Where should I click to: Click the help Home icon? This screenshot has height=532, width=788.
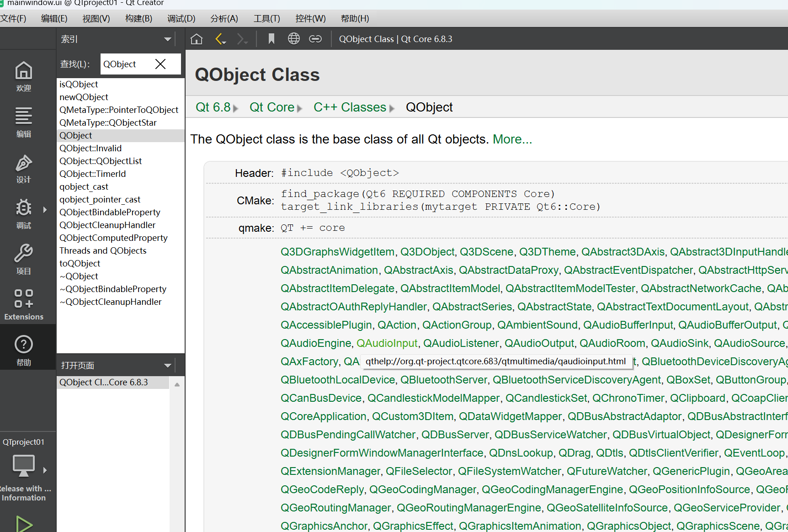click(x=197, y=39)
